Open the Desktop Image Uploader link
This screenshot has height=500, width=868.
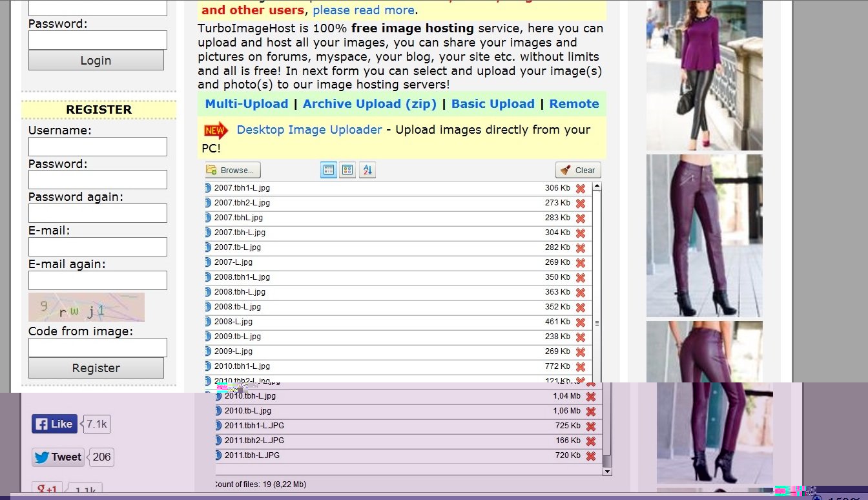pos(309,130)
